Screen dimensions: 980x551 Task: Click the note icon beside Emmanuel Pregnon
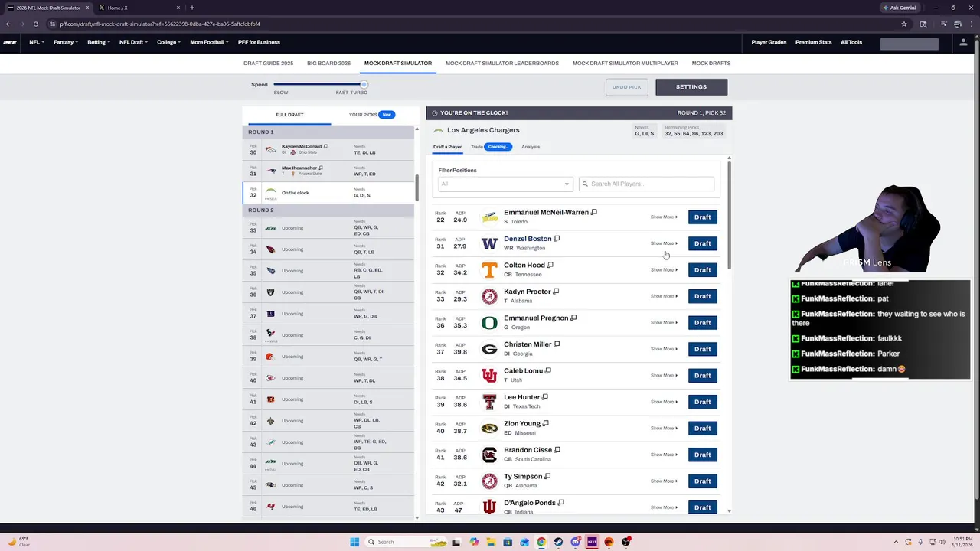point(573,318)
